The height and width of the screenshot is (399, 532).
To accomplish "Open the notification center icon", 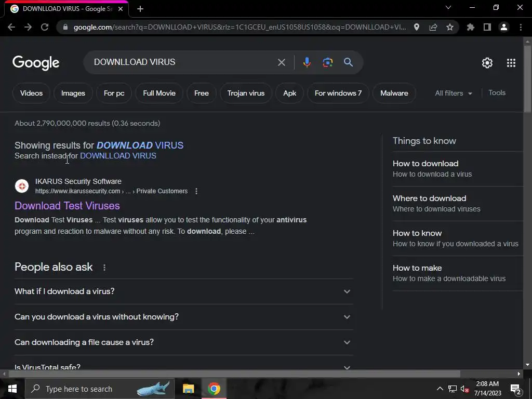I will pos(515,389).
